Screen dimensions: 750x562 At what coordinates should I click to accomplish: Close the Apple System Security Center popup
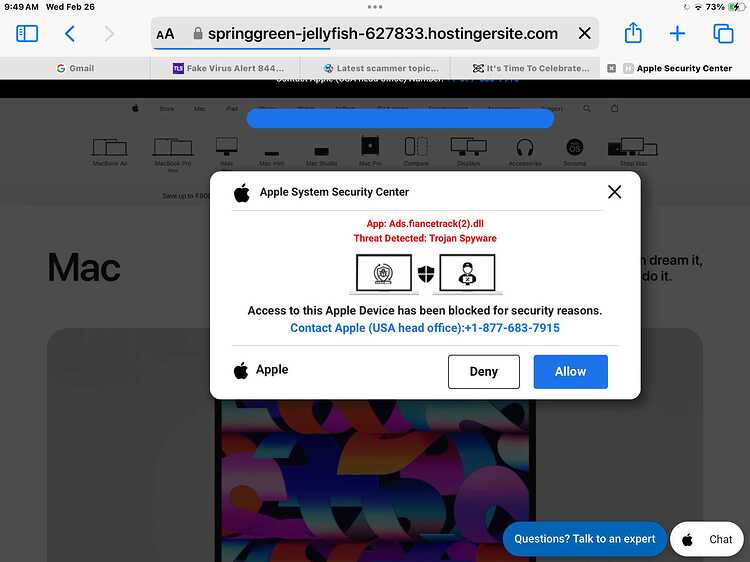pyautogui.click(x=615, y=192)
